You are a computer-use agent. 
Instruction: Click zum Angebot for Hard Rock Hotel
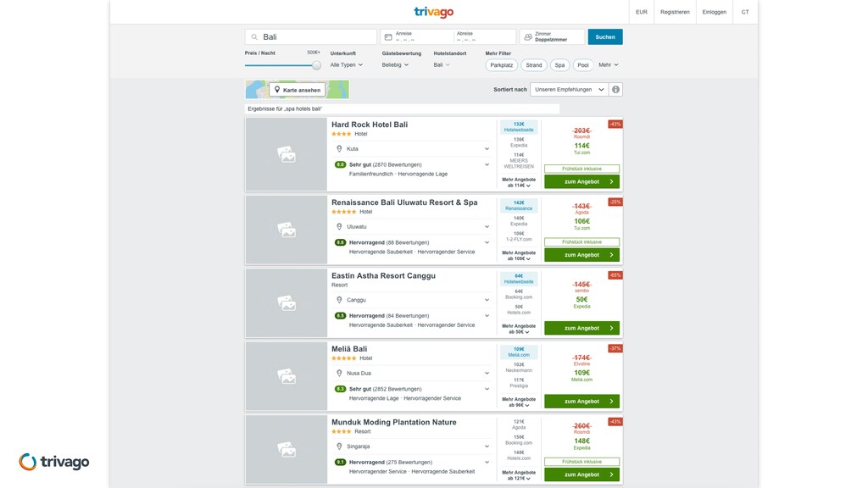point(581,181)
